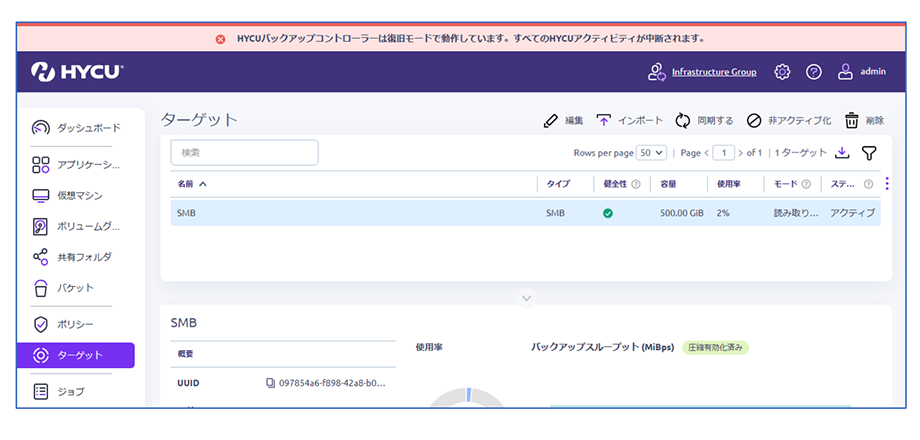This screenshot has width=920, height=440.
Task: Go to next page arrow
Action: 741,153
